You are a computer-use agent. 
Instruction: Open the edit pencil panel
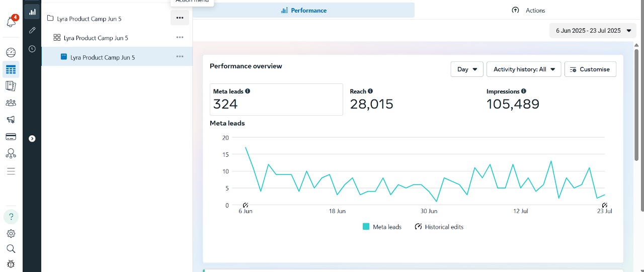(x=32, y=30)
